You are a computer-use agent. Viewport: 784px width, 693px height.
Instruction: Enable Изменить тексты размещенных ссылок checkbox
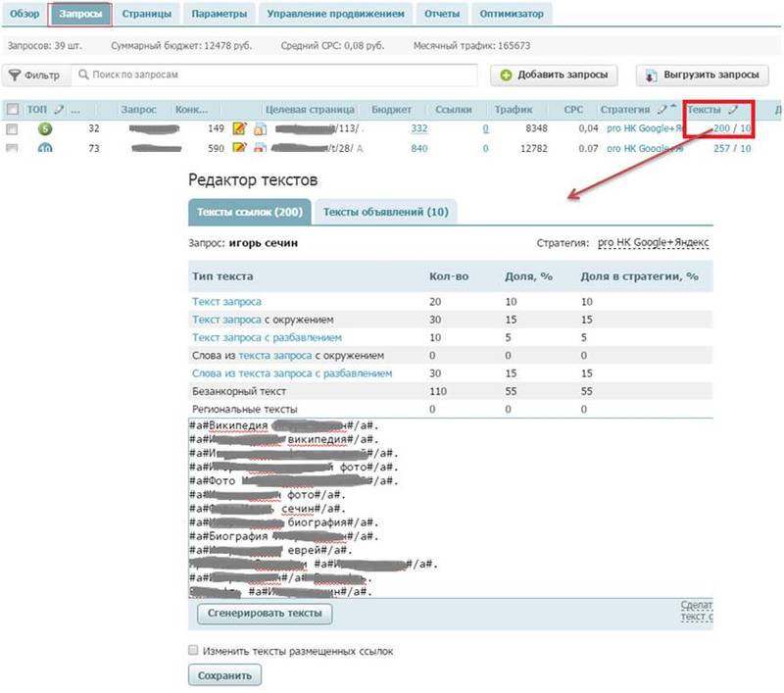(194, 650)
